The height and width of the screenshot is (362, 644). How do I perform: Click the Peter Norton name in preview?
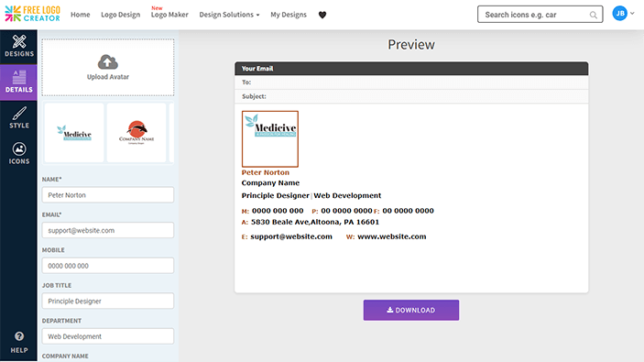tap(266, 172)
